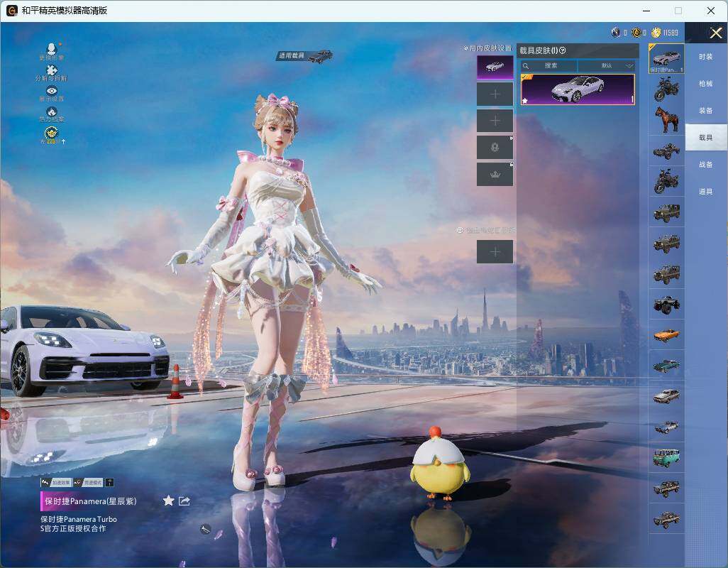
Task: Add a skin to the first empty plus slot
Action: (495, 94)
